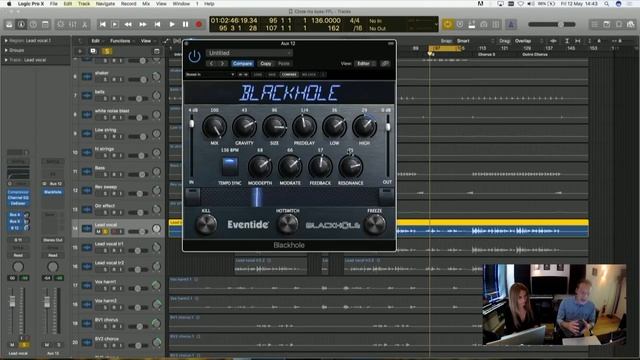Screen dimensions: 640x360
Task: Click the KILL button knob
Action: pos(206,224)
